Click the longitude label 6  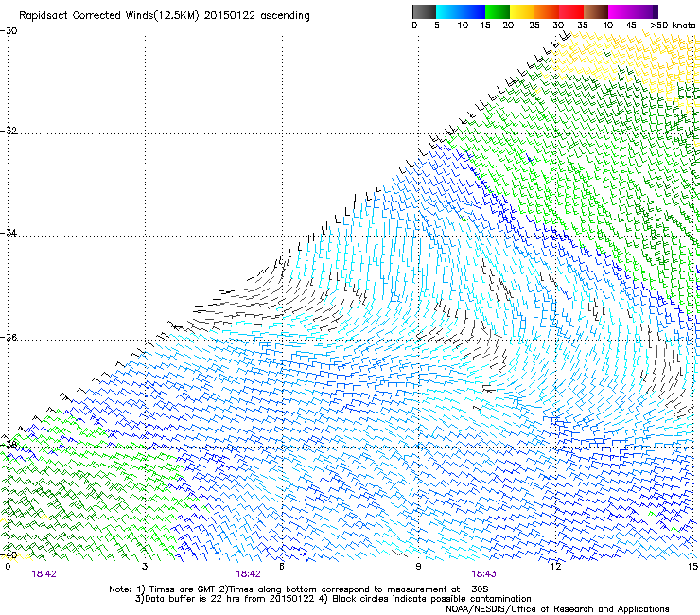pyautogui.click(x=282, y=567)
